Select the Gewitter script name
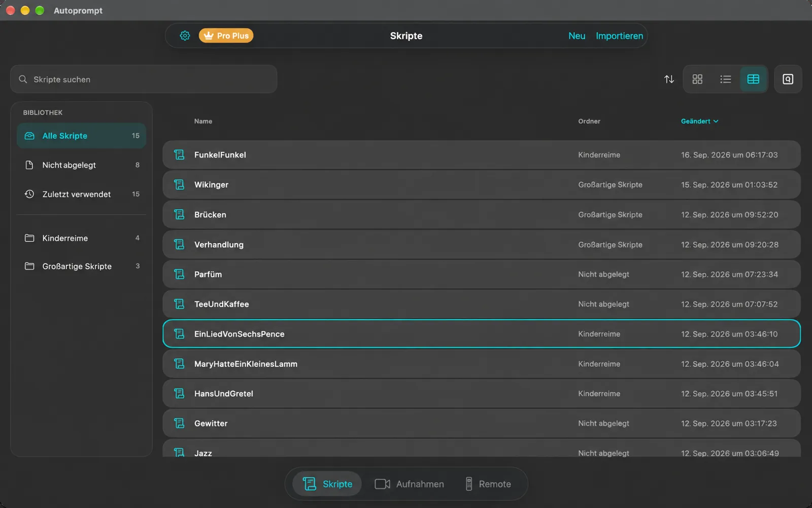Viewport: 812px width, 508px height. click(x=211, y=423)
